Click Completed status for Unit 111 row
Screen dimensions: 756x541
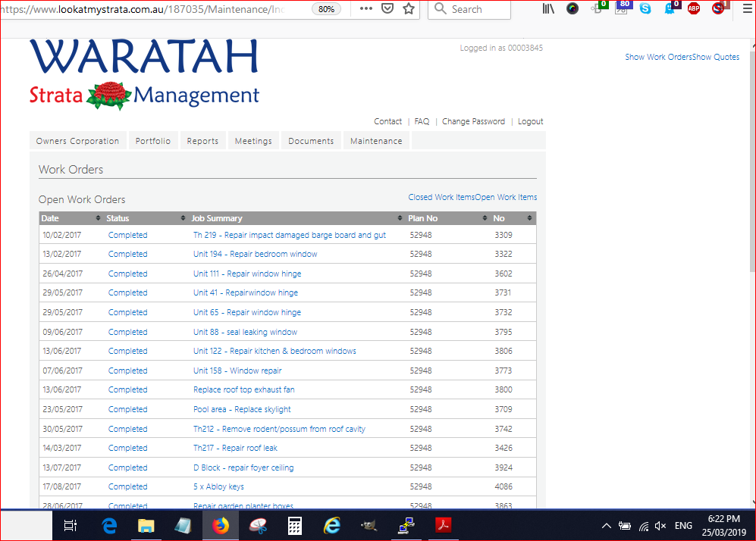(x=127, y=274)
